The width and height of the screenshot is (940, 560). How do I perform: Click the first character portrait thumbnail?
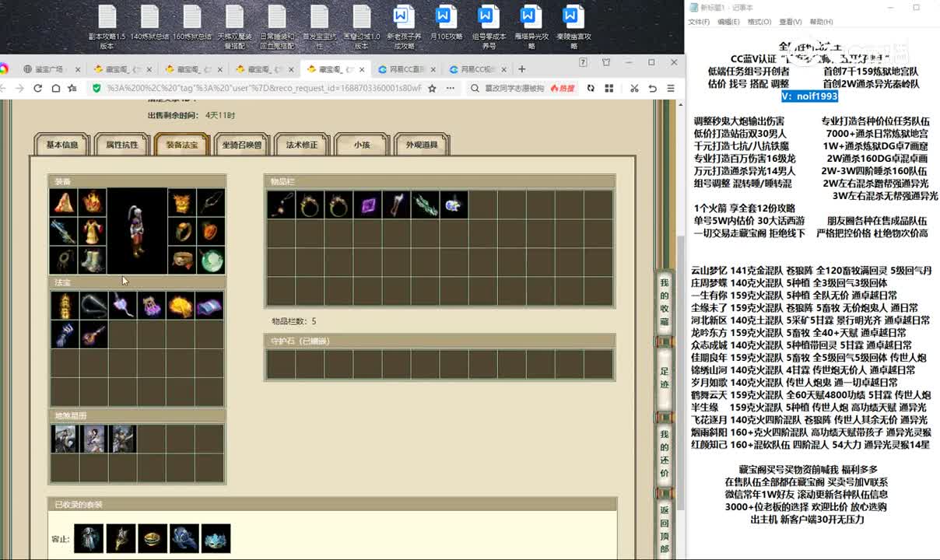65,439
